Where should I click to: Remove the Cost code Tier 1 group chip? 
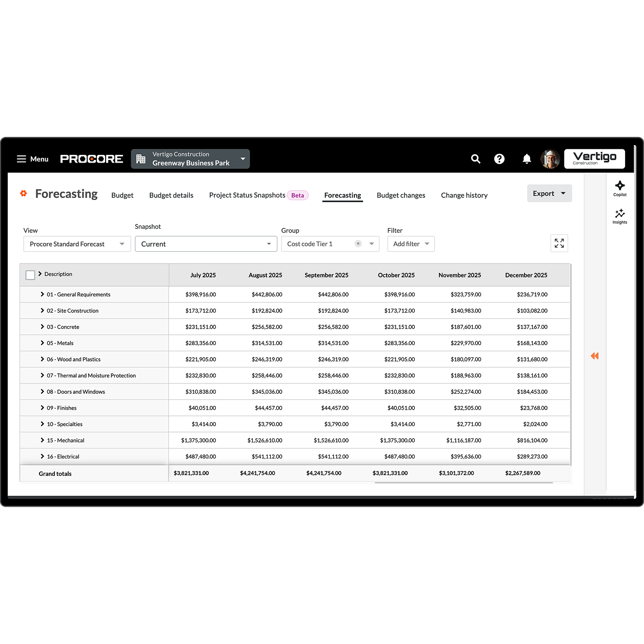click(358, 244)
